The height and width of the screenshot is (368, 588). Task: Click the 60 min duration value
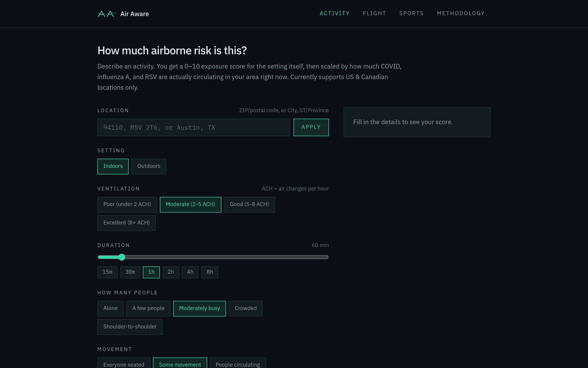tap(320, 245)
